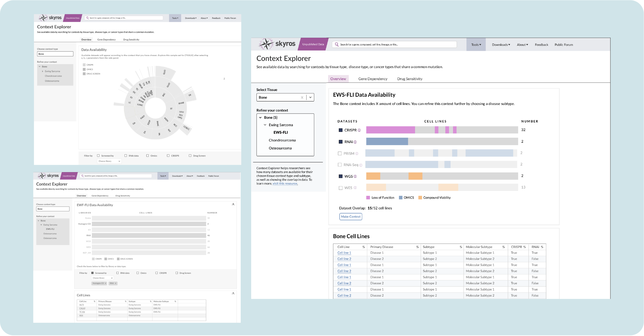
Task: Clear Bone selection with X icon
Action: [x=302, y=98]
